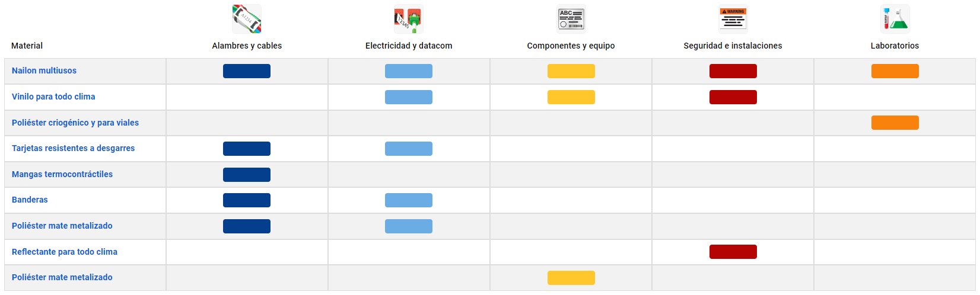980x295 pixels.
Task: Click light blue swatch in Banderas row
Action: [x=409, y=200]
